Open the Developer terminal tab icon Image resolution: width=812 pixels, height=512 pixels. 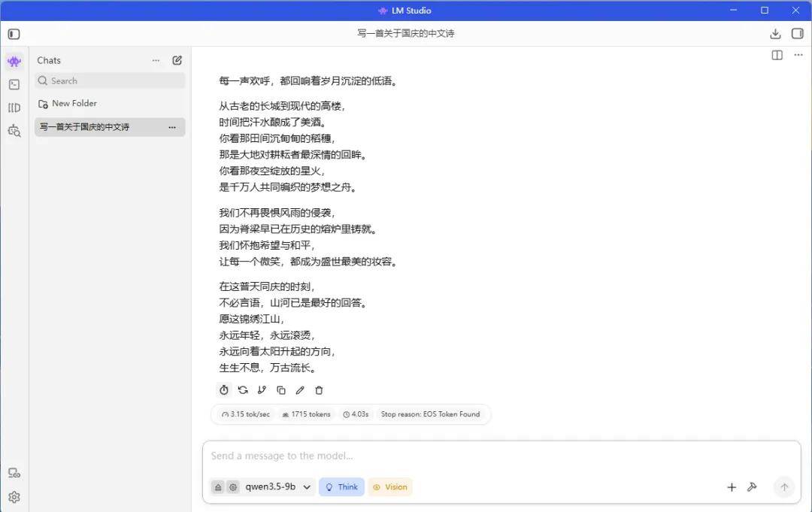pos(14,84)
